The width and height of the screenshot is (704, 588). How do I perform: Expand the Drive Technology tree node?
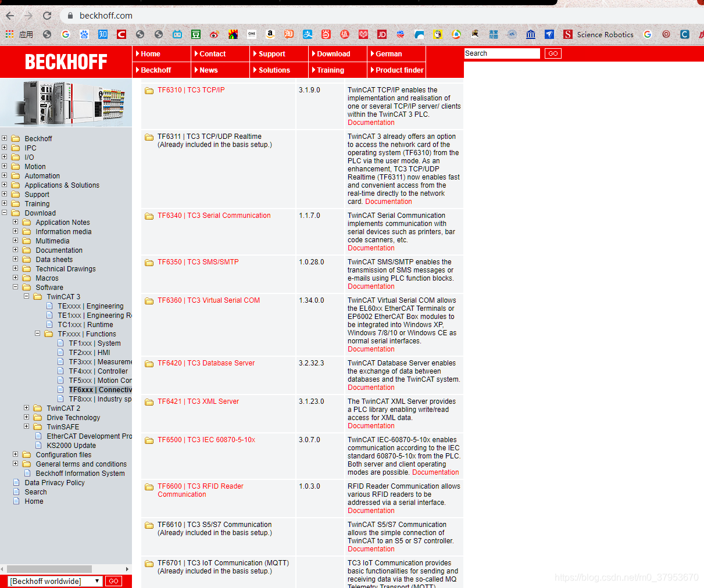(27, 417)
